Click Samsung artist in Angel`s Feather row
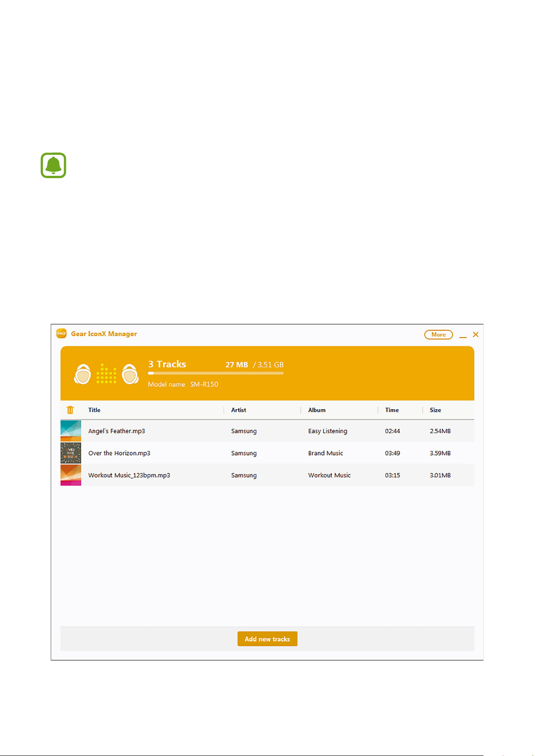Viewport: 535px width, 756px height. (x=244, y=431)
